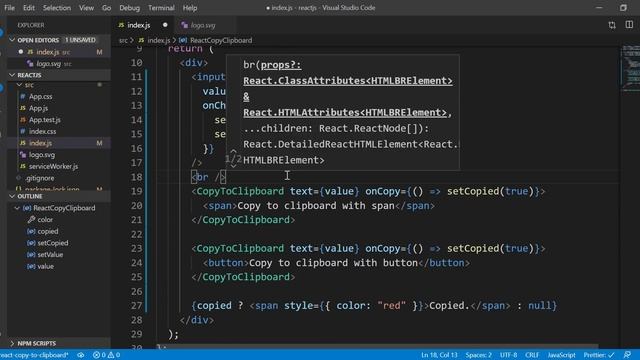
Task: Collapse the Open Editors section
Action: pos(12,40)
